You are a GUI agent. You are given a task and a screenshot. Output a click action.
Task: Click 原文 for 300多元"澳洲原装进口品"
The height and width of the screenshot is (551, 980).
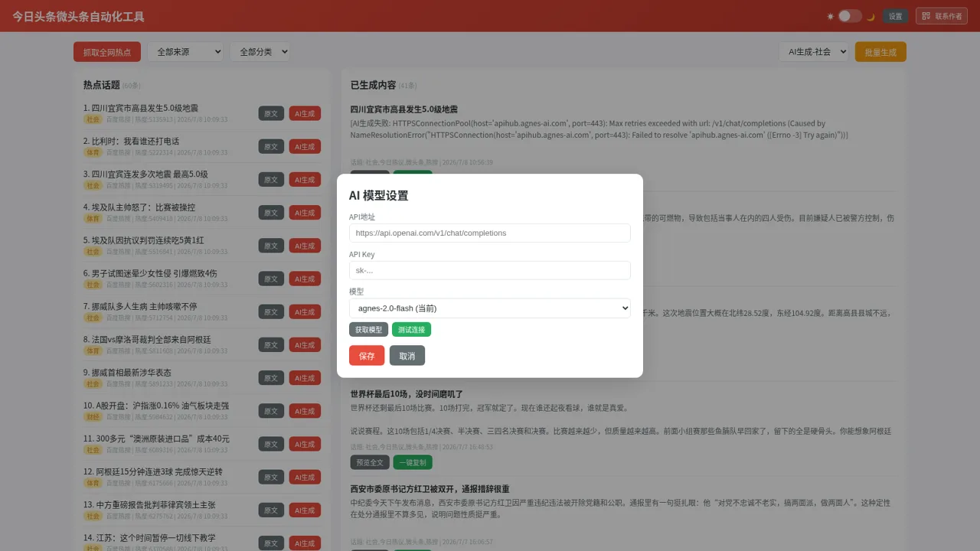click(x=271, y=444)
